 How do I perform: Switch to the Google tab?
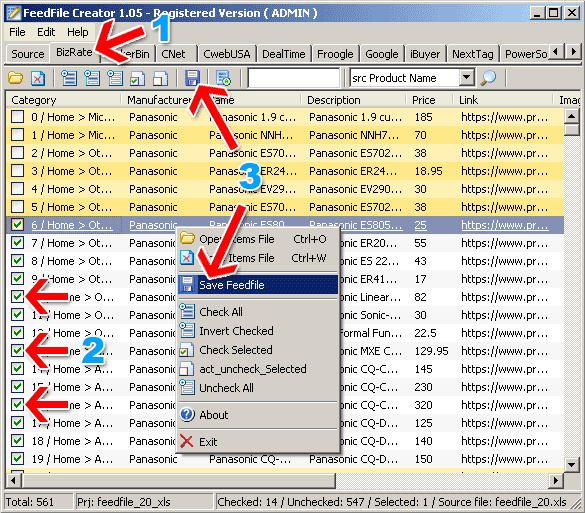tap(382, 54)
